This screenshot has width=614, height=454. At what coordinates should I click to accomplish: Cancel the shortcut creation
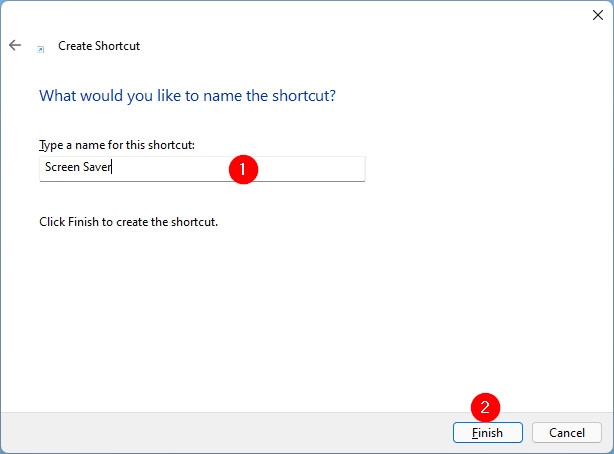click(567, 432)
